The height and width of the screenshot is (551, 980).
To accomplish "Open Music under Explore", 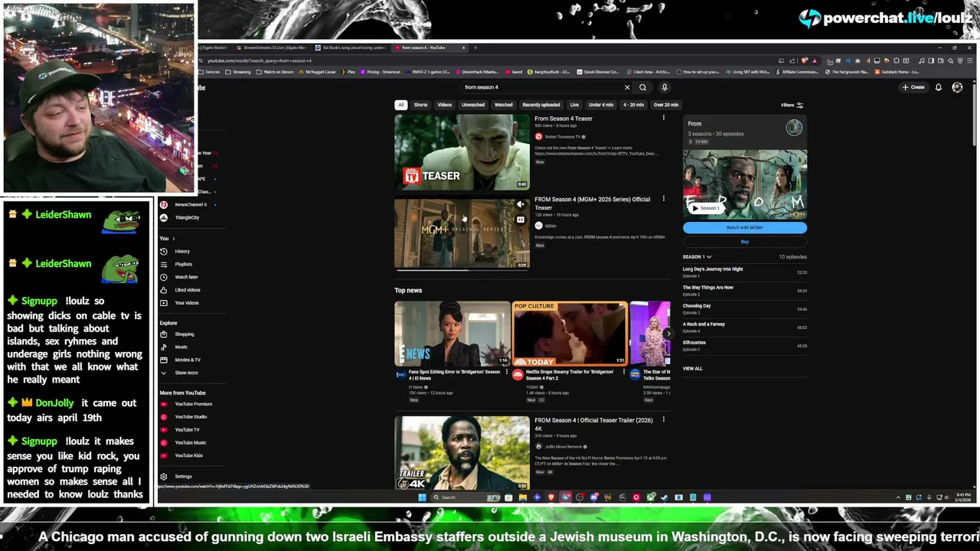I will click(x=181, y=347).
